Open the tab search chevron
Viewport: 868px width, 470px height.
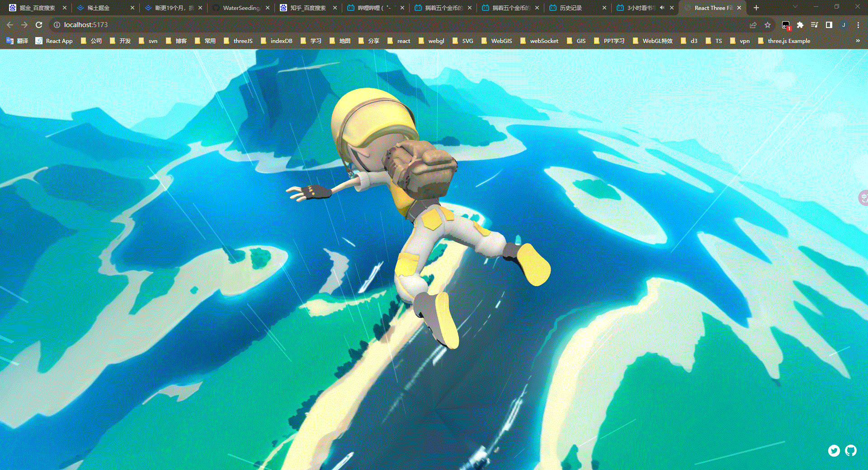795,7
